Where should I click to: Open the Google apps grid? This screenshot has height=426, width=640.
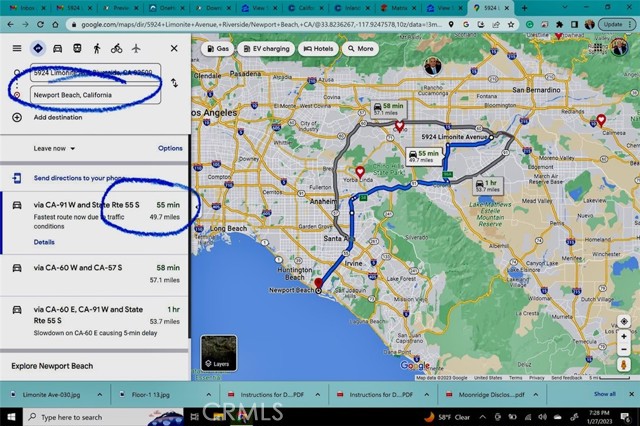click(598, 48)
